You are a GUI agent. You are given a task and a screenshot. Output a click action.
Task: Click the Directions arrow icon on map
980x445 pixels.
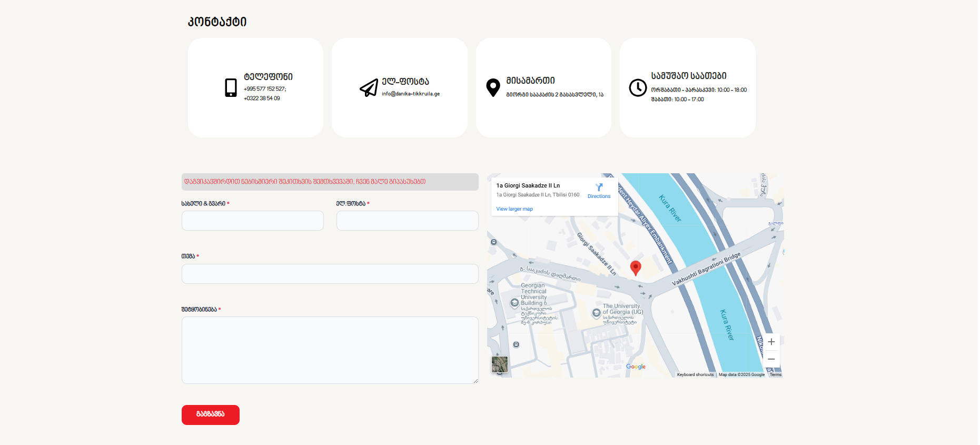[x=599, y=187]
